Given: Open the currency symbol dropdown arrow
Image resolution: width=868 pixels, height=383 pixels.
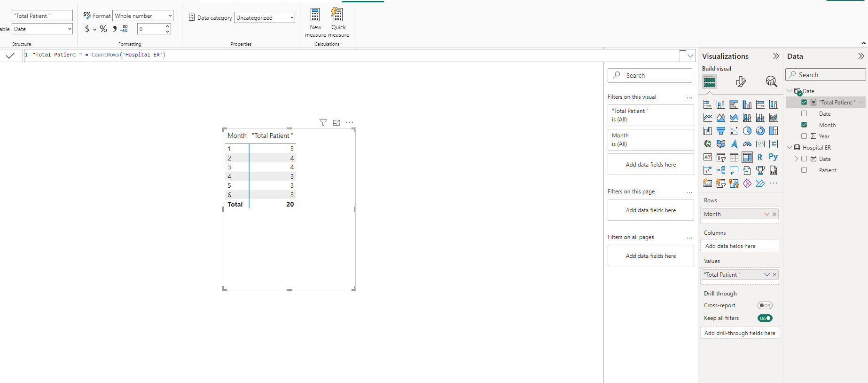Looking at the screenshot, I should pos(95,30).
